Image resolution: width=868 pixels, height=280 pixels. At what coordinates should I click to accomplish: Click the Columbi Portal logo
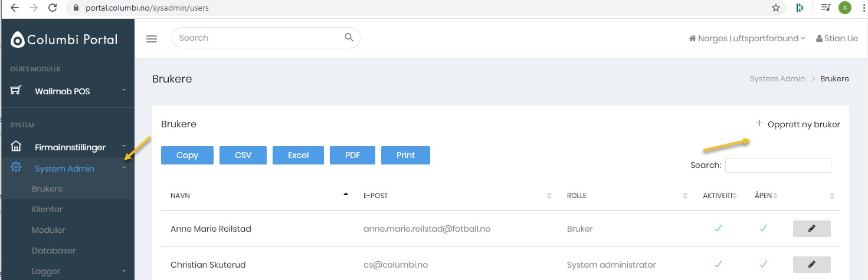click(64, 39)
